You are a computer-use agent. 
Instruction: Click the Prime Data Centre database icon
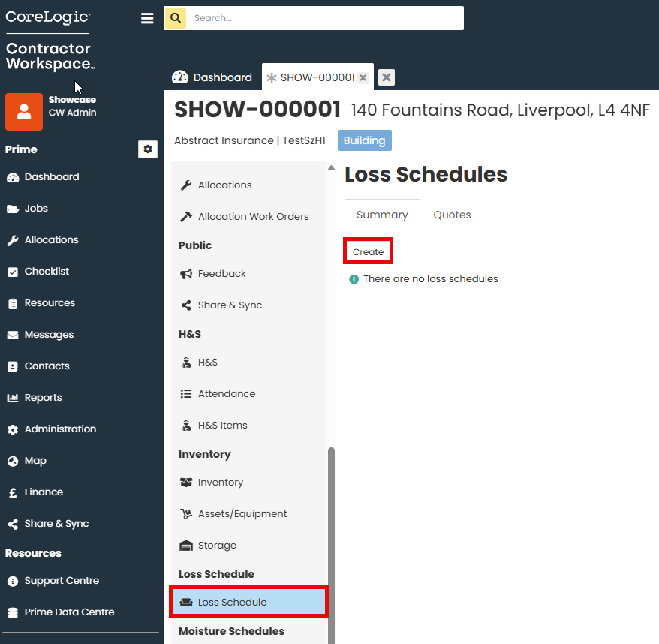(x=13, y=613)
